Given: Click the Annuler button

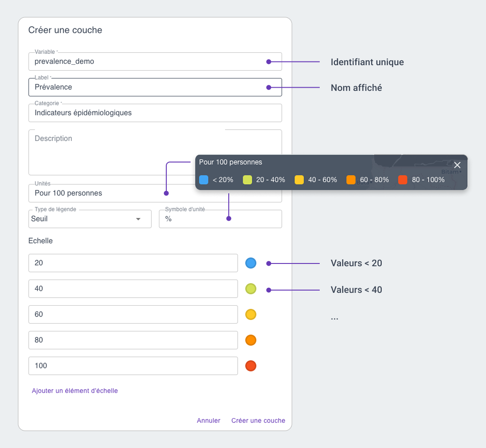Looking at the screenshot, I should [x=209, y=420].
